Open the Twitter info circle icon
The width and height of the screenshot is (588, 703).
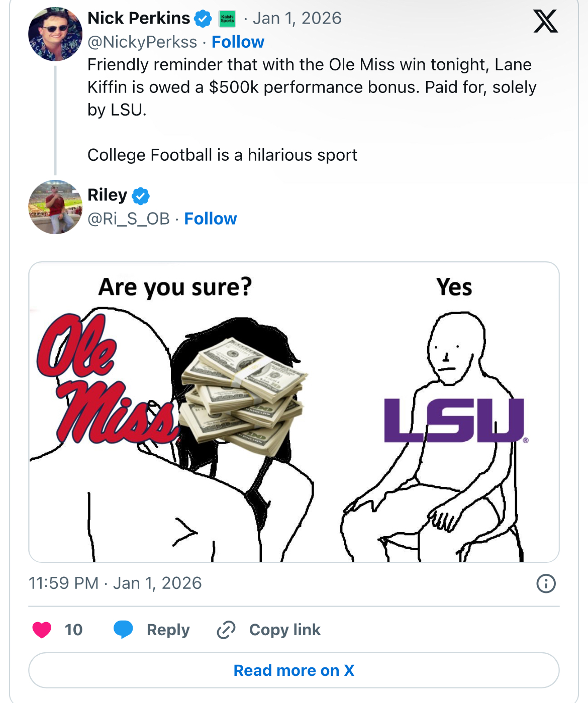pyautogui.click(x=546, y=583)
